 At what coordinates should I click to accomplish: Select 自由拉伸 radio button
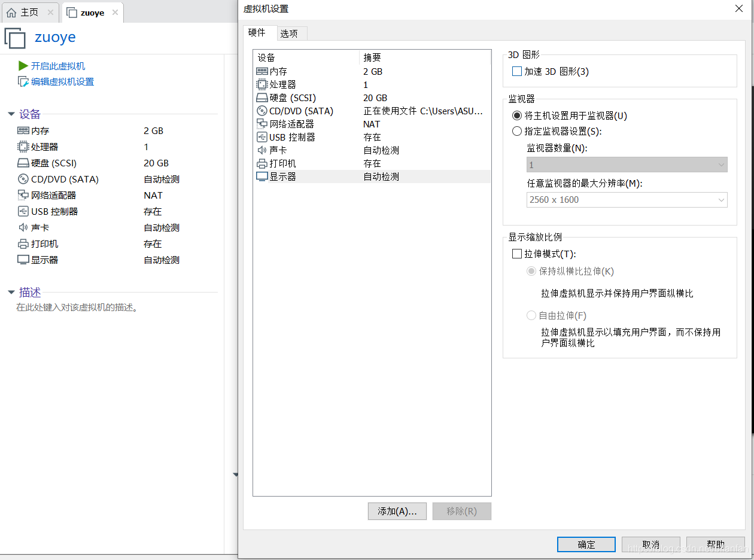(x=531, y=315)
